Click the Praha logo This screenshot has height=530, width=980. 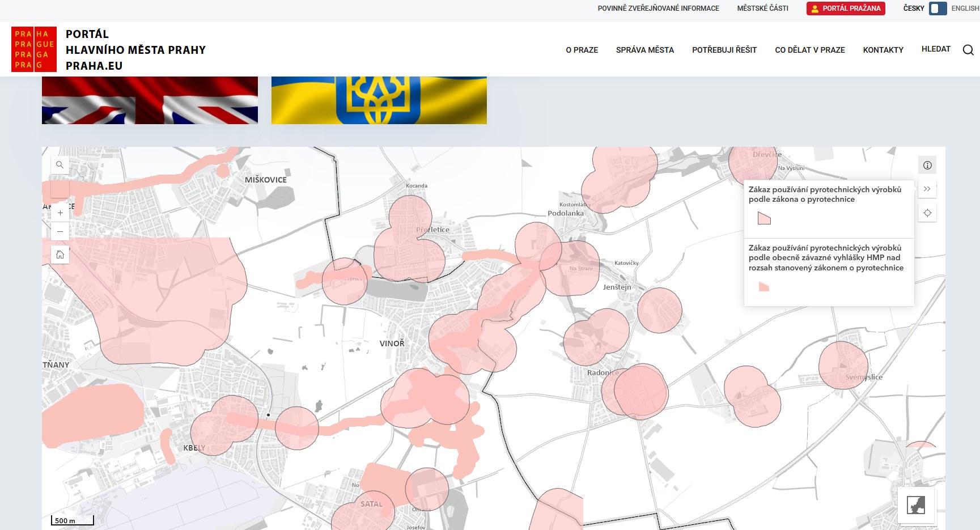coord(34,49)
